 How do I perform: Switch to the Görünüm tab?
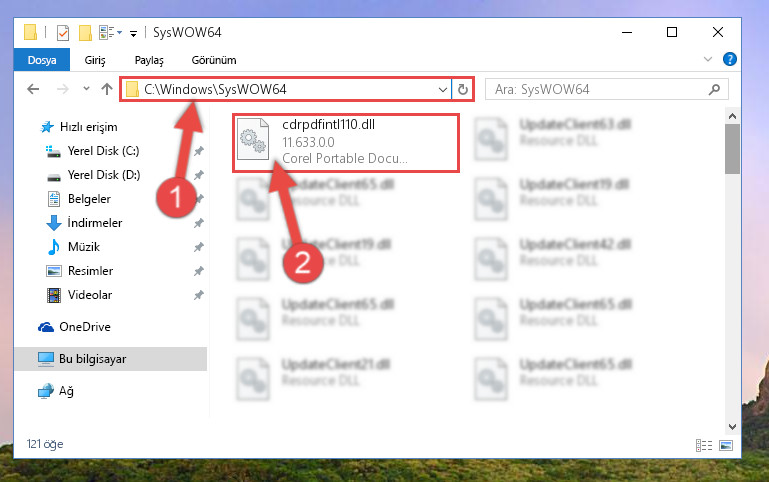pyautogui.click(x=214, y=60)
